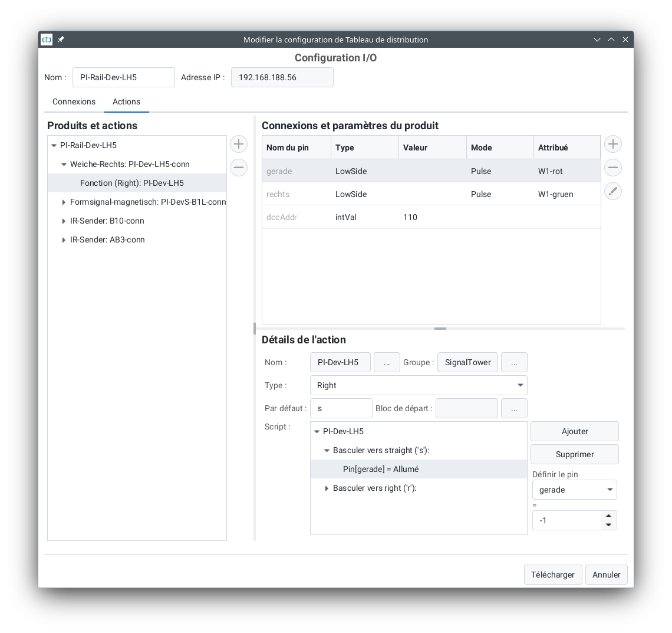Expand the Basculer vers right ('r') script node
672x633 pixels.
click(x=327, y=488)
